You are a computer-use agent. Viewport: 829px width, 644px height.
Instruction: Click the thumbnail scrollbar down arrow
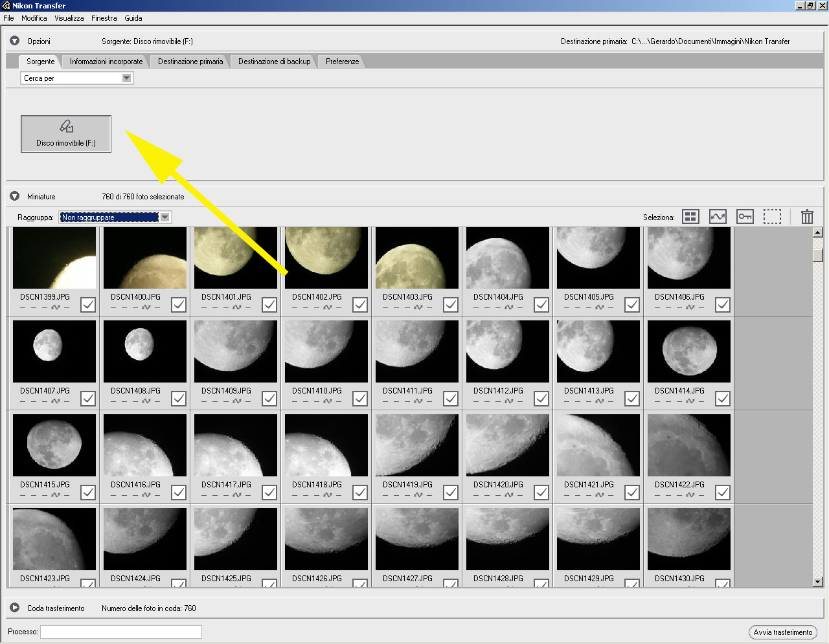coord(818,582)
